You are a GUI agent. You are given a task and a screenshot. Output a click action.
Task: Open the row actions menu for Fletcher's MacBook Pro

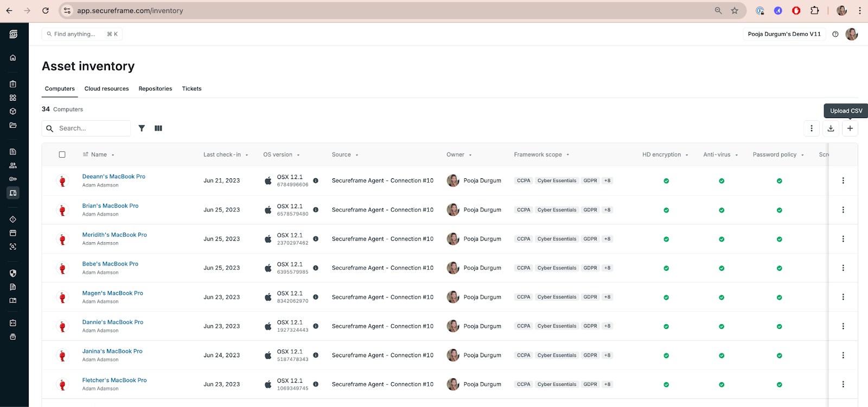[843, 384]
